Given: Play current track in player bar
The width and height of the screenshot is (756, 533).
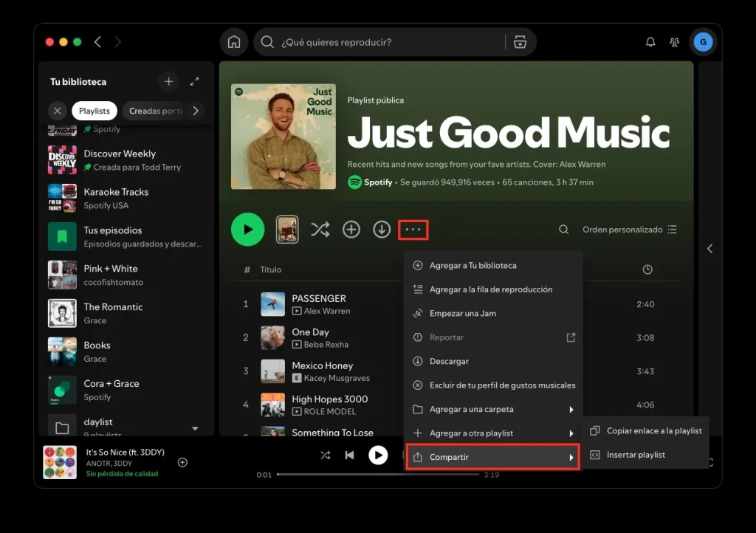Looking at the screenshot, I should [378, 455].
